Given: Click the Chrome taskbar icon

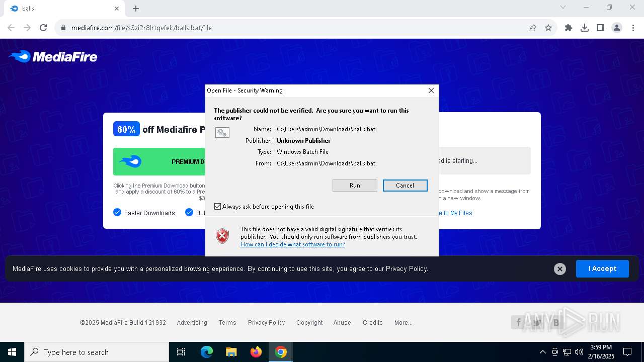Looking at the screenshot, I should coord(281,352).
